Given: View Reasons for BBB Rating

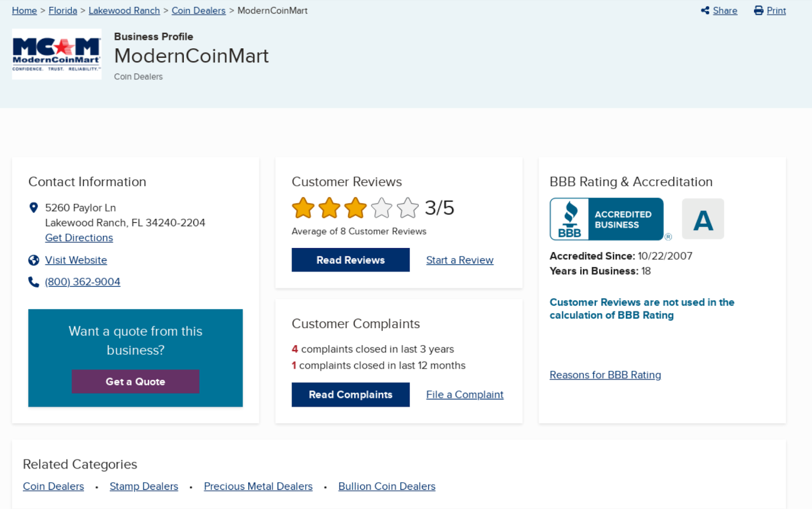Looking at the screenshot, I should coord(605,375).
